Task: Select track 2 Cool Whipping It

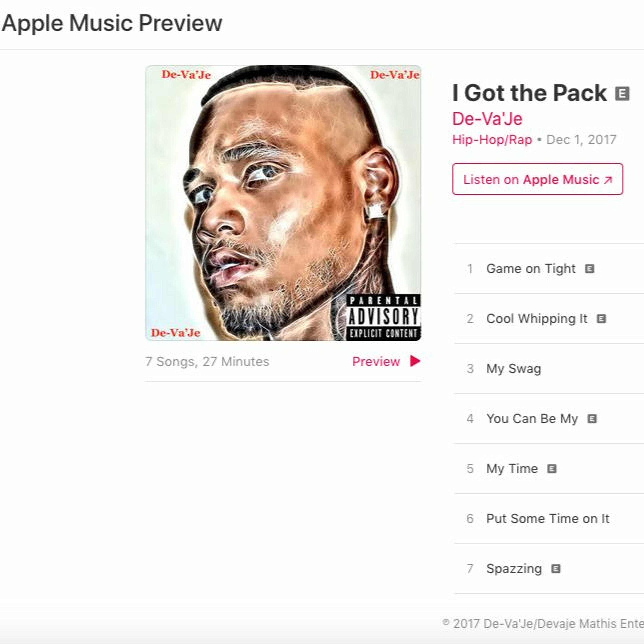Action: point(549,319)
